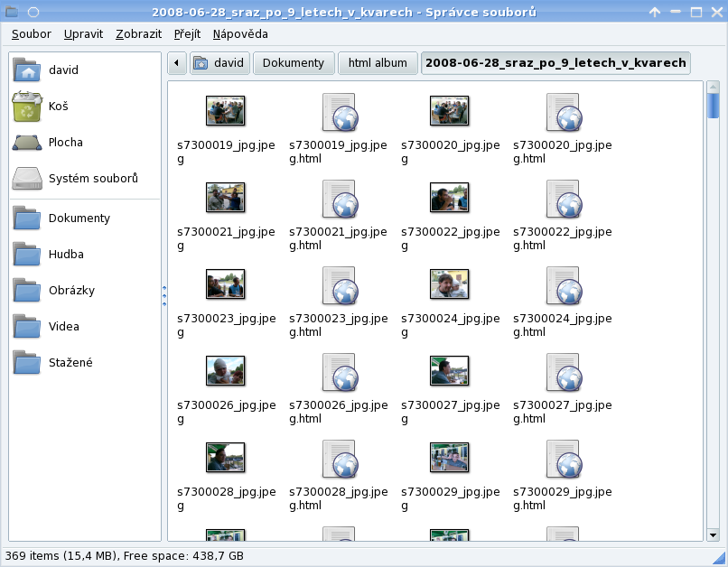Open the Soubor menu
Screen dimensions: 728x567
(x=31, y=34)
